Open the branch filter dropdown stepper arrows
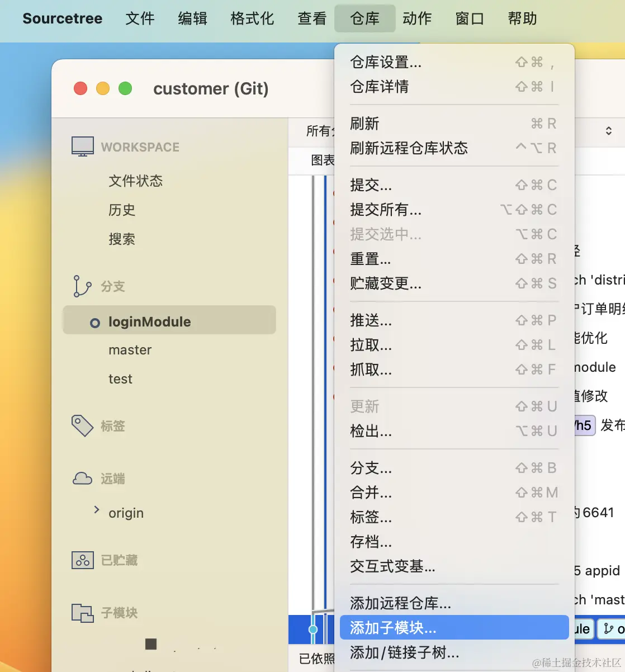The height and width of the screenshot is (672, 625). (x=609, y=131)
